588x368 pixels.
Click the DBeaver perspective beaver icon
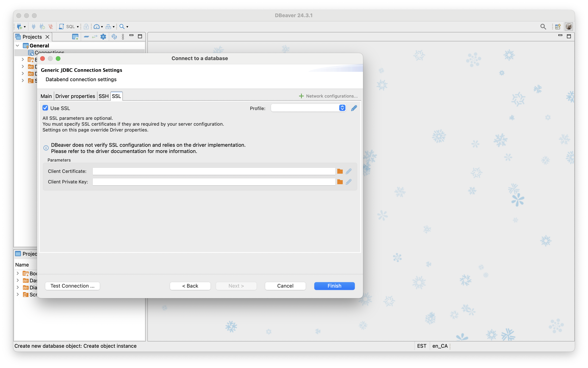(x=569, y=27)
